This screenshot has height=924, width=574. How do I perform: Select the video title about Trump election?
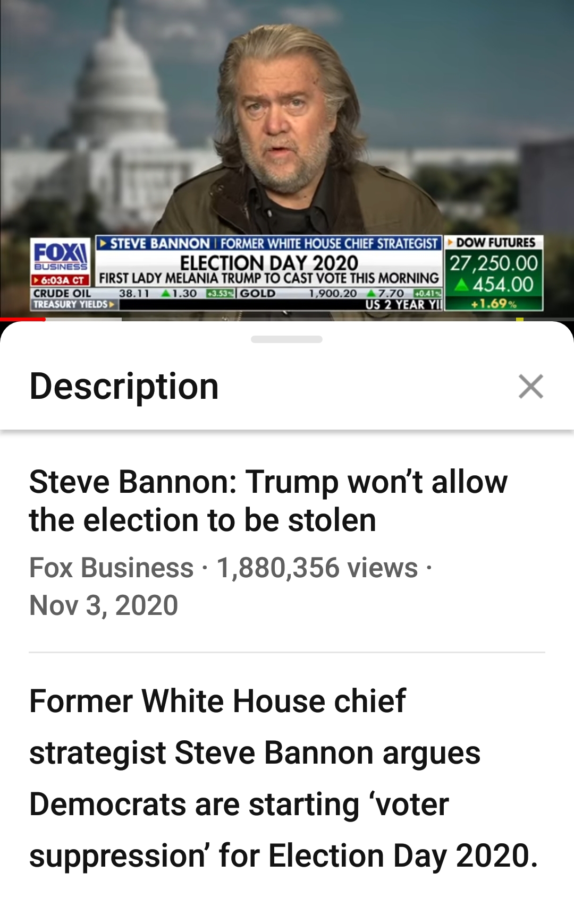pos(268,500)
